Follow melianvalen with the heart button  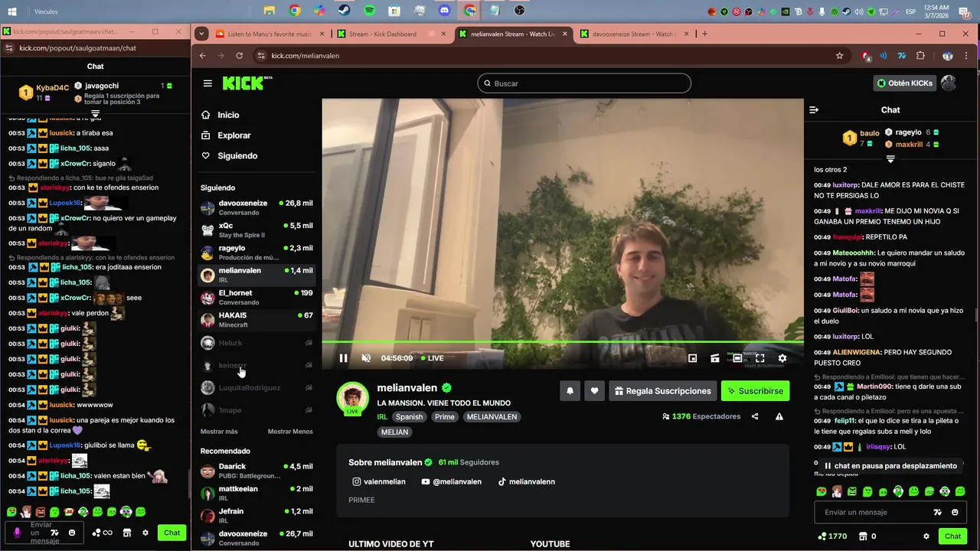(594, 391)
